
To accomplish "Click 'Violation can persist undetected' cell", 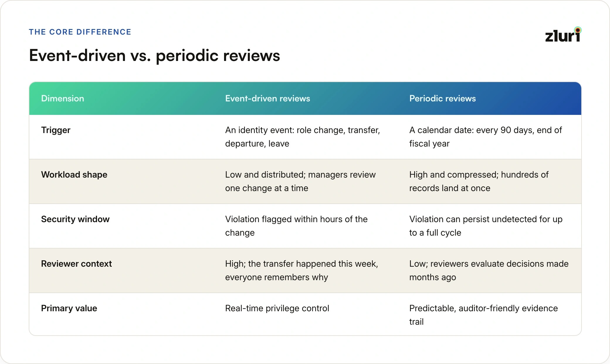I will click(x=486, y=226).
